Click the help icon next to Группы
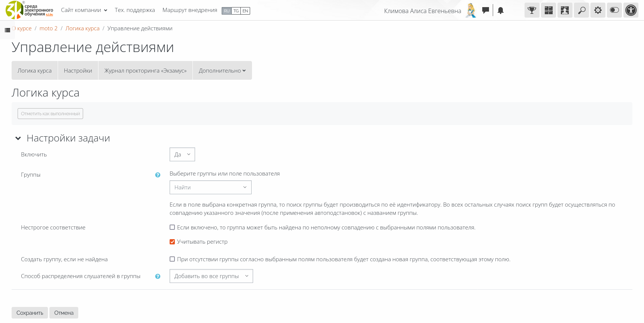Image resolution: width=644 pixels, height=323 pixels. click(x=158, y=175)
